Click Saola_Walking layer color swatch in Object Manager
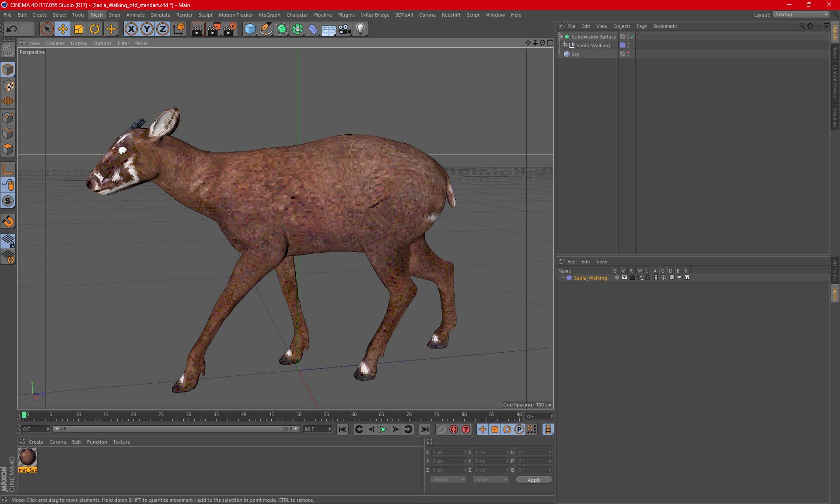 (623, 45)
